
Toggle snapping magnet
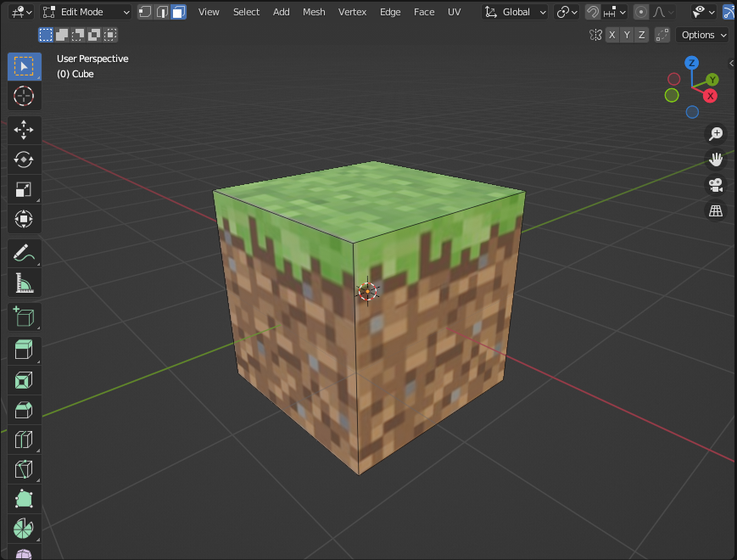pos(593,12)
